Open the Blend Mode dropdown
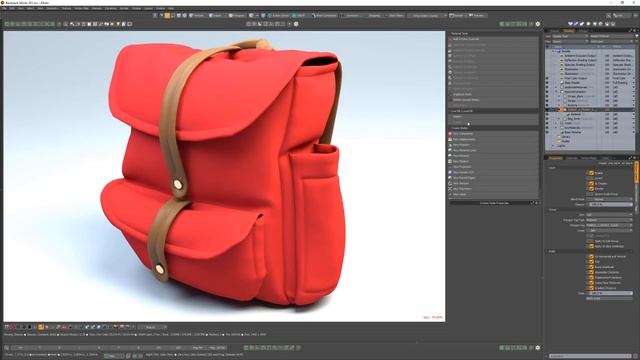Viewport: 640px width, 360px height. coord(609,199)
